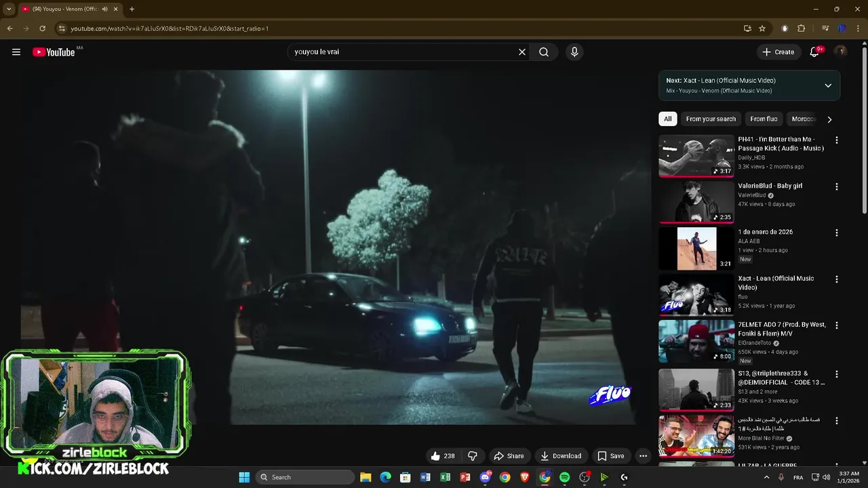Open Brave browser from taskbar
Image resolution: width=868 pixels, height=488 pixels.
pyautogui.click(x=525, y=477)
